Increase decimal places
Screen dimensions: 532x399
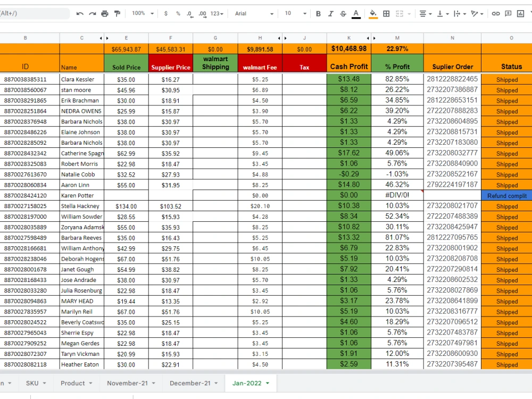[x=202, y=14]
